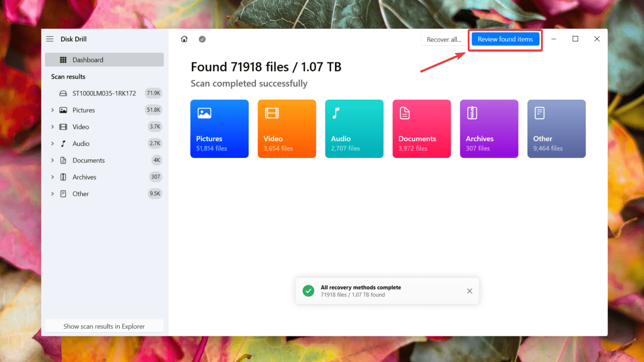Select ST1000LM035-1RK172 in scan results
The height and width of the screenshot is (362, 644).
104,94
